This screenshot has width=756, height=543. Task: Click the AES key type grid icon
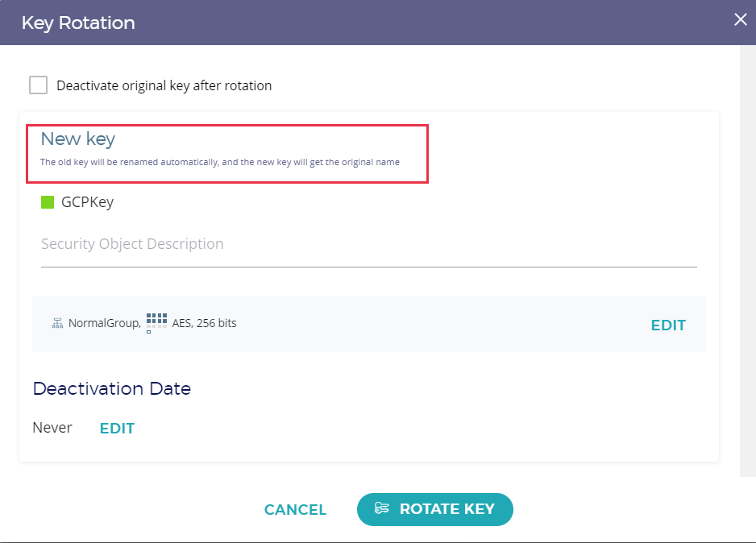pyautogui.click(x=156, y=321)
